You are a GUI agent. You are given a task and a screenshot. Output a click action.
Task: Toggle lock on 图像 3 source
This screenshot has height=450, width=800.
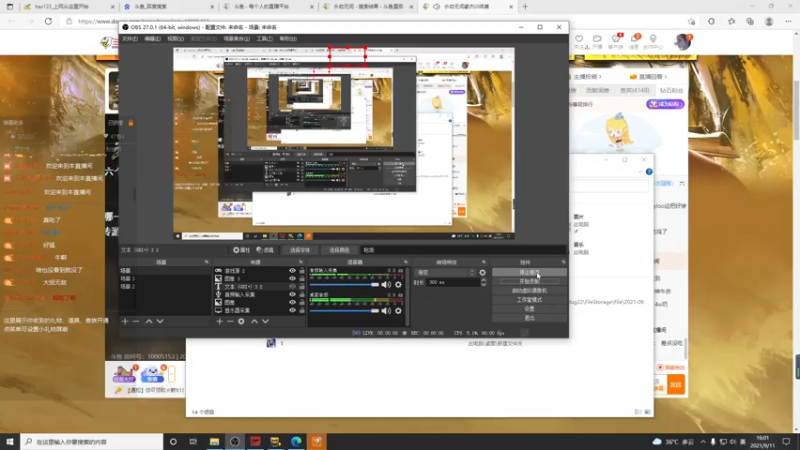(x=302, y=279)
